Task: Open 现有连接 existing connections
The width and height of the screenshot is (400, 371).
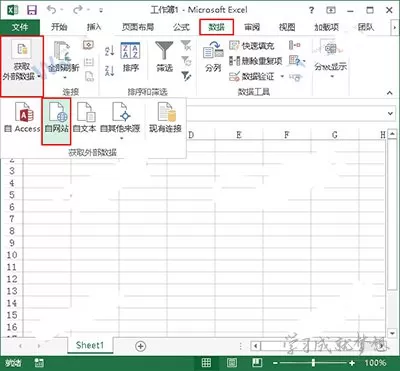Action: 165,117
